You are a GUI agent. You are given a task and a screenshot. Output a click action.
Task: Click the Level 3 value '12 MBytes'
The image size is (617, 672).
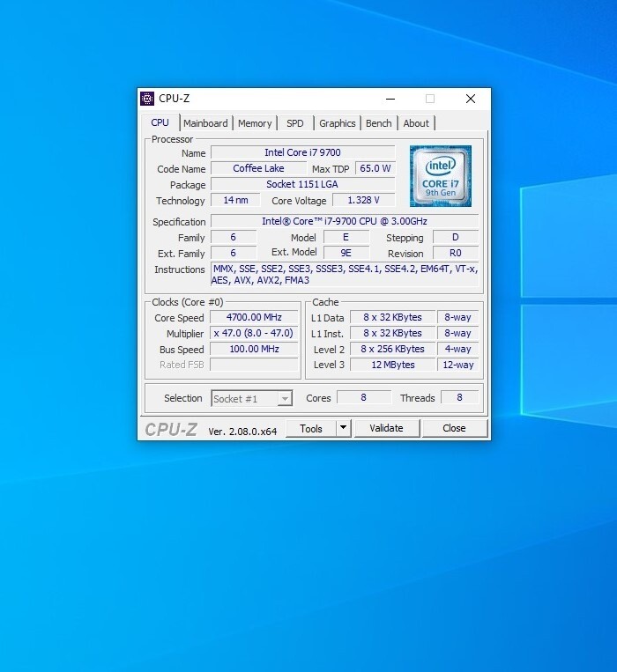click(x=393, y=365)
